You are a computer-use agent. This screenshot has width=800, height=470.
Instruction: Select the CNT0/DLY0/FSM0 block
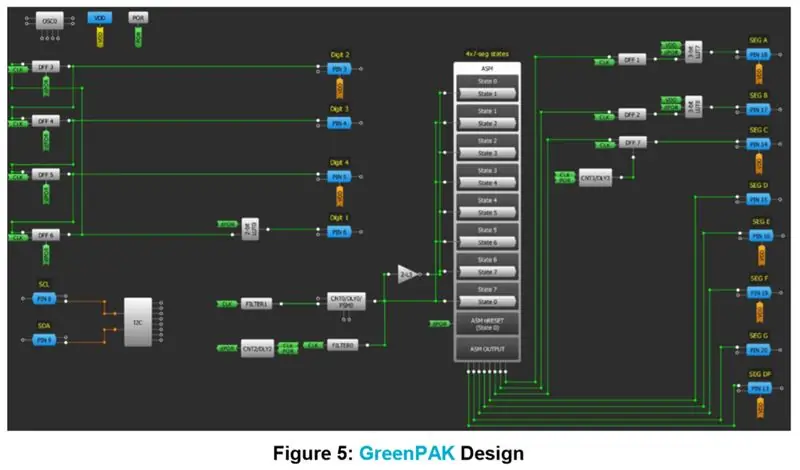(x=346, y=302)
